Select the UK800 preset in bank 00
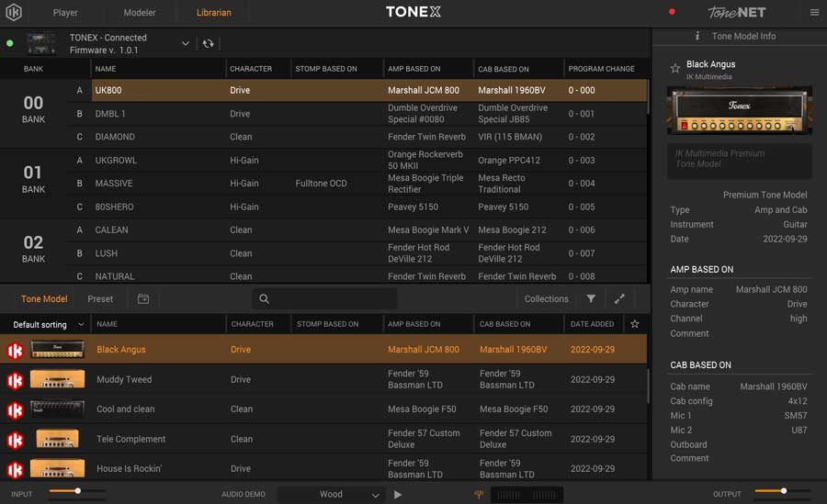The height and width of the screenshot is (504, 827). click(369, 90)
